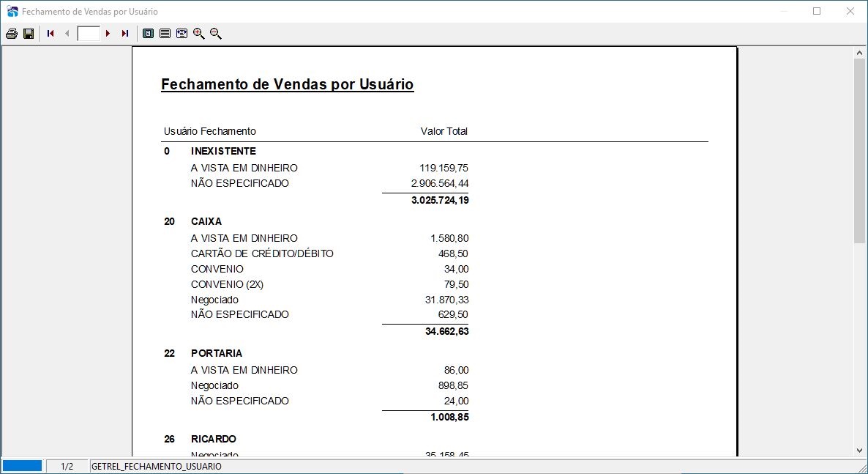Click the value 119.159,75
This screenshot has height=474, width=868.
(x=444, y=168)
